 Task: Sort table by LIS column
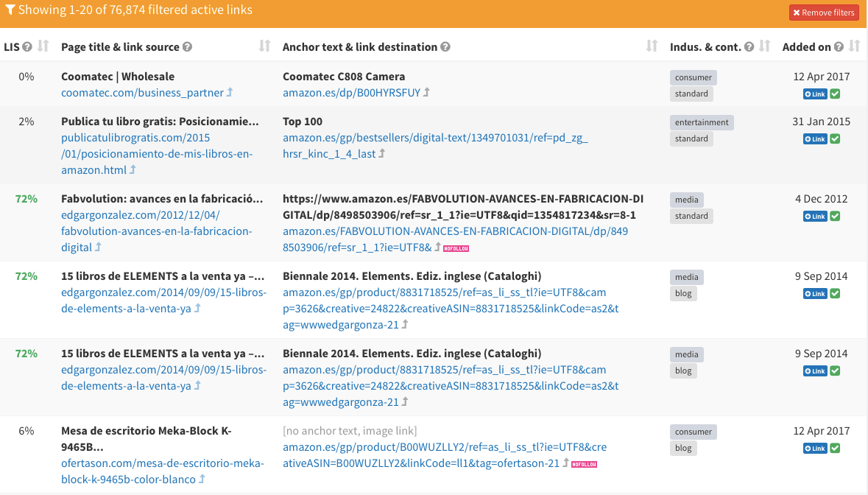tap(43, 46)
